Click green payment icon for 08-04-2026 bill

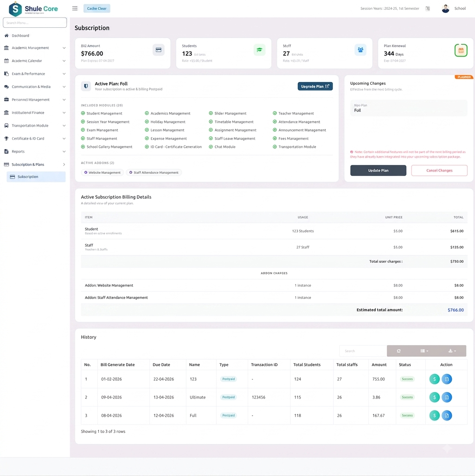coord(435,416)
